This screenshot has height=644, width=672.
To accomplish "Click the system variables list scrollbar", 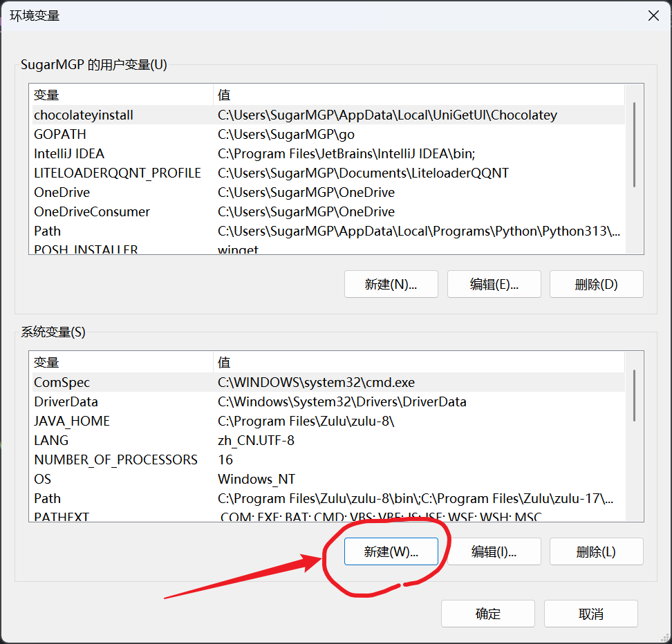I will [x=634, y=395].
